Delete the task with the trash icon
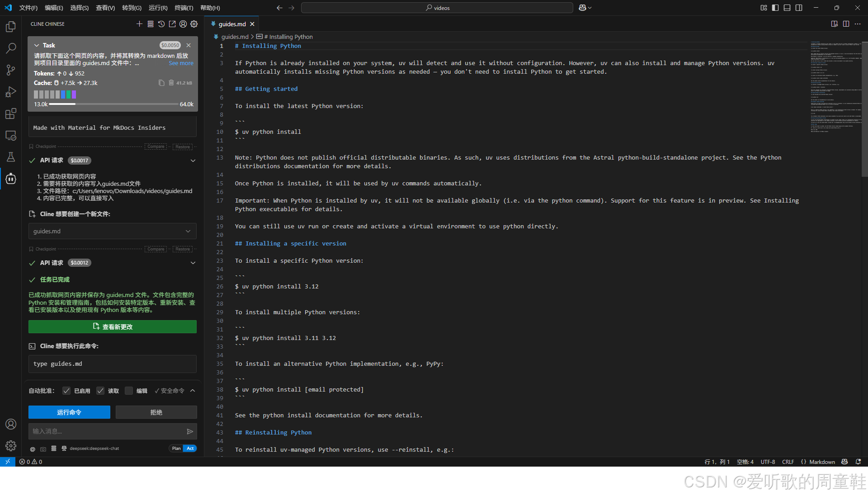Image resolution: width=868 pixels, height=496 pixels. (171, 83)
